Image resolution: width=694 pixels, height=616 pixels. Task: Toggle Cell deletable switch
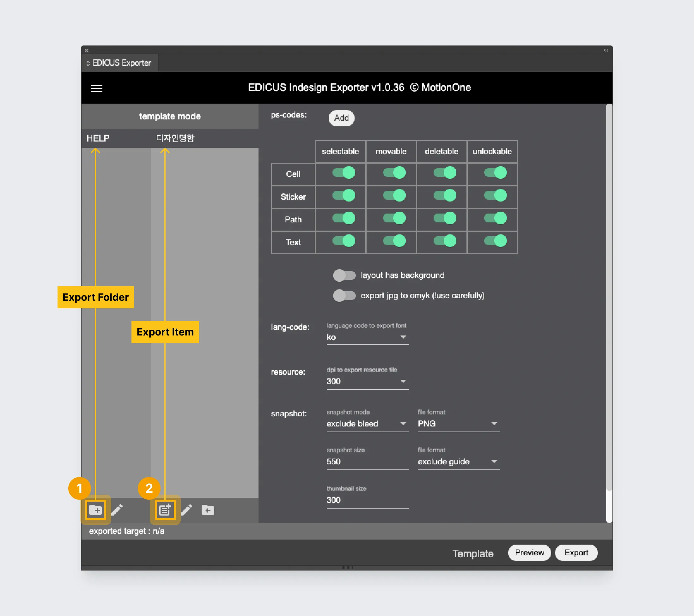[445, 173]
